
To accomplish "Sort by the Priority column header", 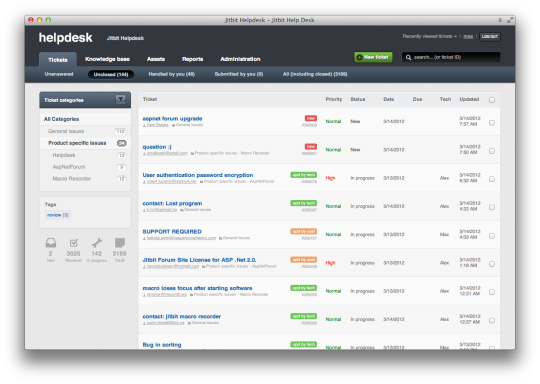I will [x=334, y=99].
